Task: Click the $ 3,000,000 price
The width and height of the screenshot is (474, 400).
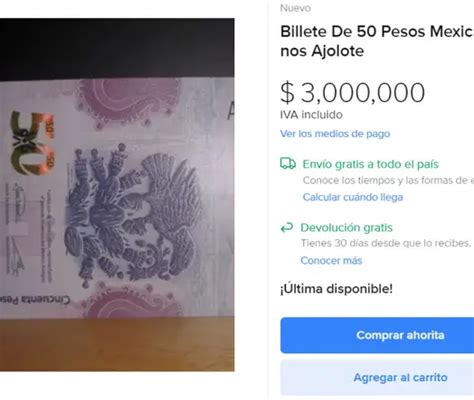Action: point(352,93)
